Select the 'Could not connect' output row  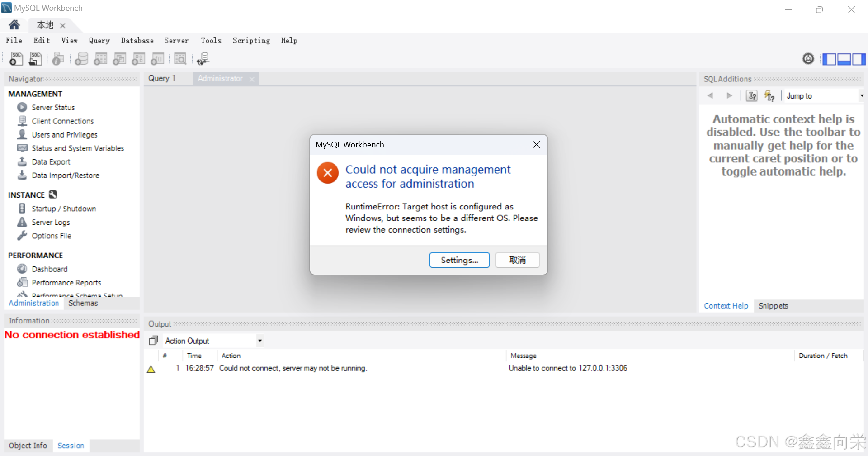point(504,368)
